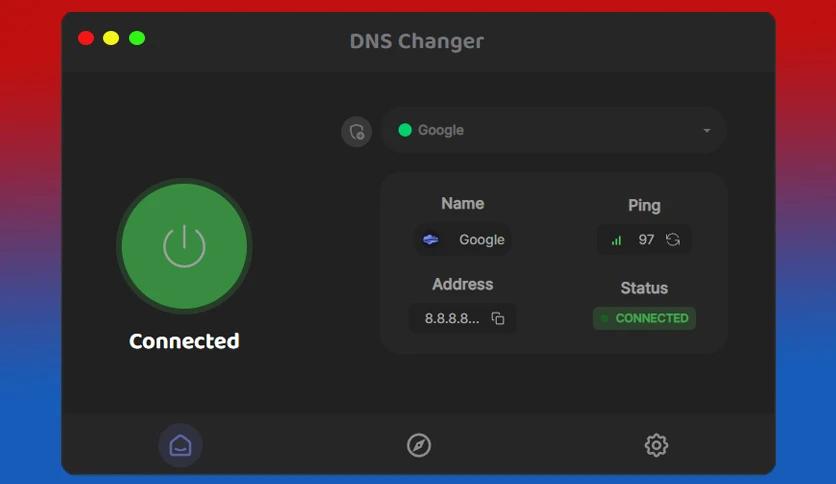Image resolution: width=836 pixels, height=484 pixels.
Task: Click the Name heading
Action: [x=463, y=204]
